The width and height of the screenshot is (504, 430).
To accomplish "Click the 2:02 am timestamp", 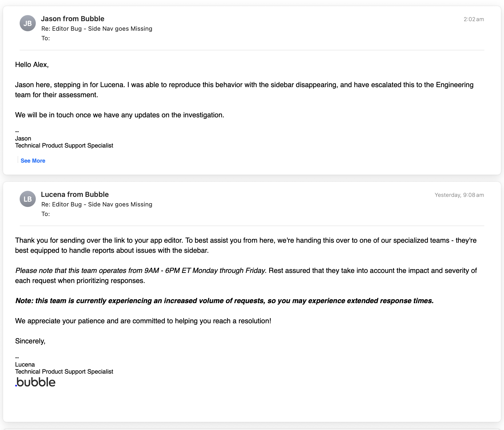I will click(x=474, y=19).
